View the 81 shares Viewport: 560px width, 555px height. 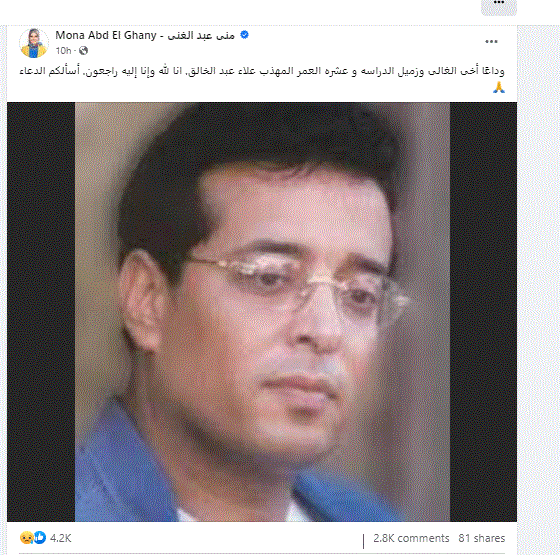tap(481, 538)
